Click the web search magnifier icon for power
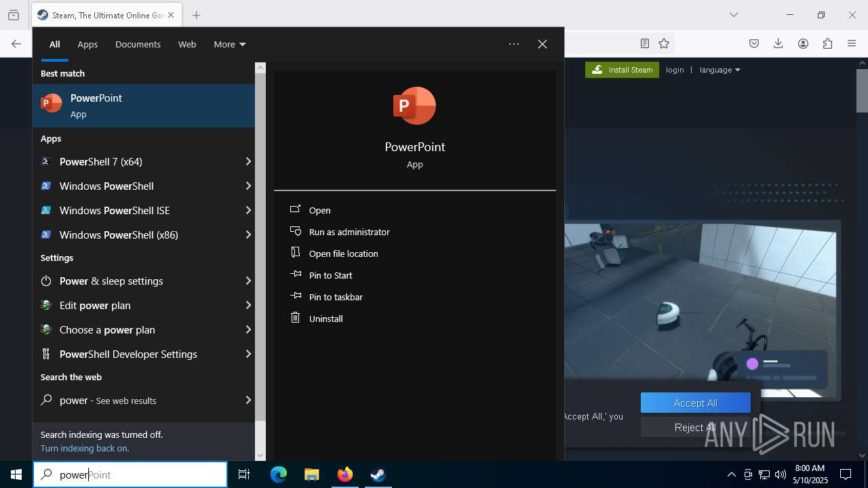Image resolution: width=868 pixels, height=488 pixels. [46, 400]
